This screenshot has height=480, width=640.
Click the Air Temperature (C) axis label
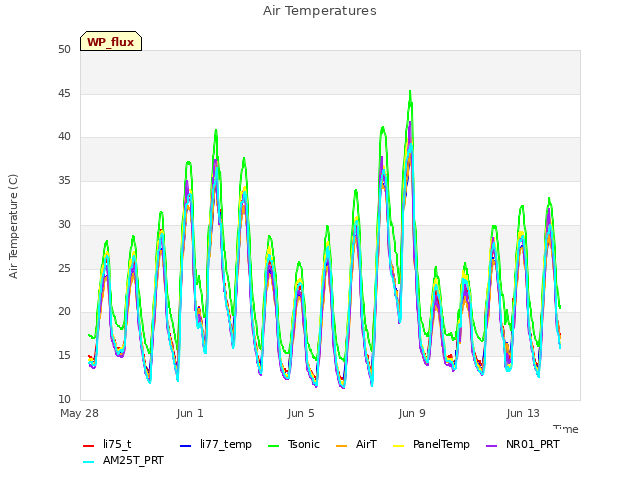click(13, 227)
